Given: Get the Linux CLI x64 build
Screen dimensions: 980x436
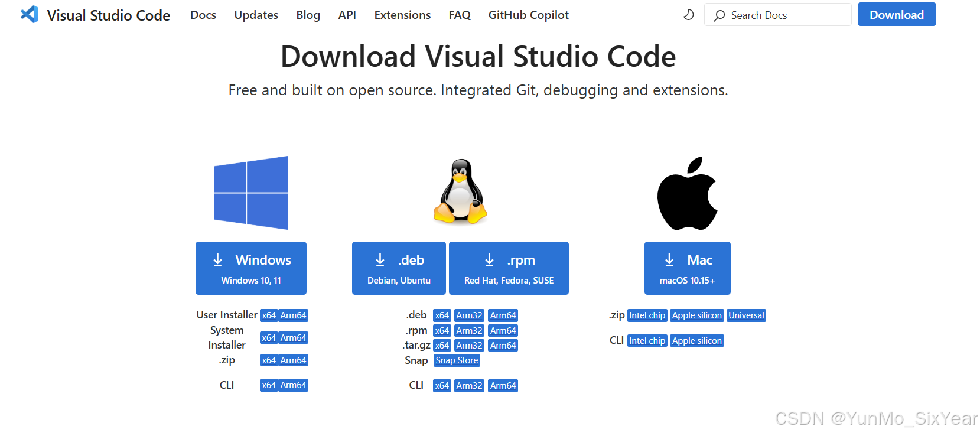Looking at the screenshot, I should coord(442,386).
